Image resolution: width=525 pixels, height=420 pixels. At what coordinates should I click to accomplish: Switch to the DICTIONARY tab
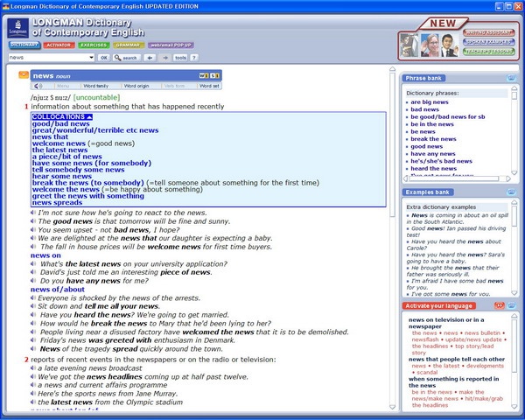pos(24,45)
